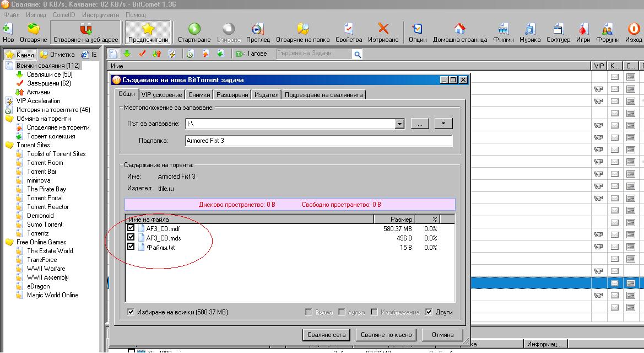The image size is (644, 353).
Task: Open the arrow menu button beside browse
Action: (443, 124)
